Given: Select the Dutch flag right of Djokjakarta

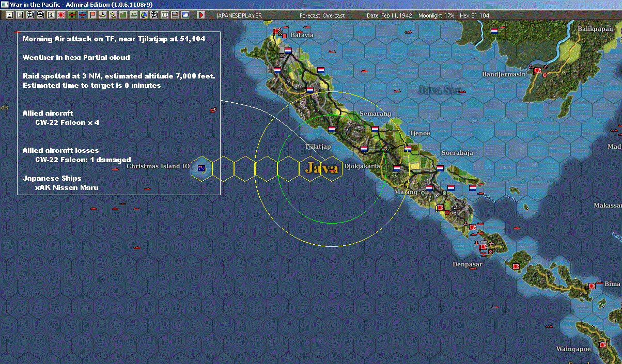Looking at the screenshot, I should pos(397,168).
